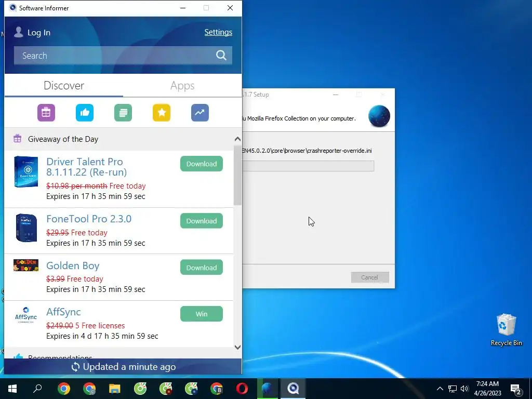
Task: Open network status tray icon
Action: (x=453, y=389)
